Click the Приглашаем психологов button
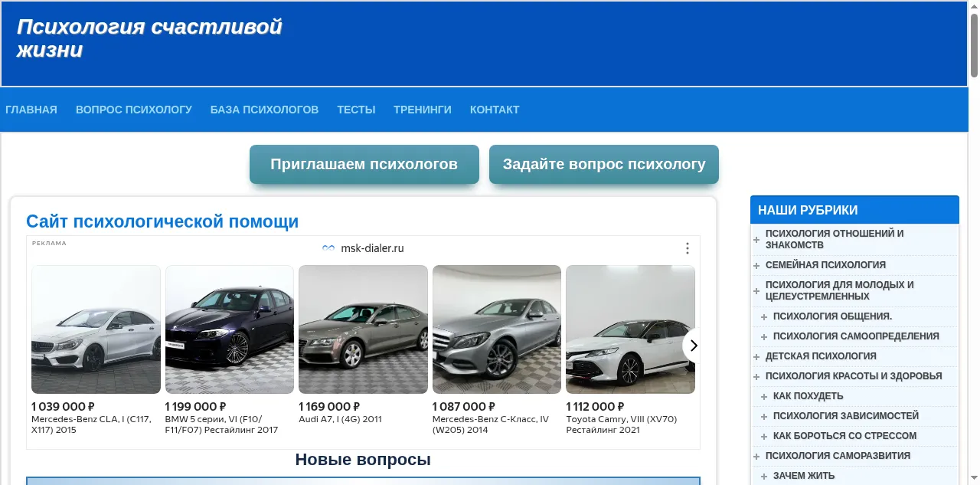Viewport: 980px width, 485px height. point(364,164)
